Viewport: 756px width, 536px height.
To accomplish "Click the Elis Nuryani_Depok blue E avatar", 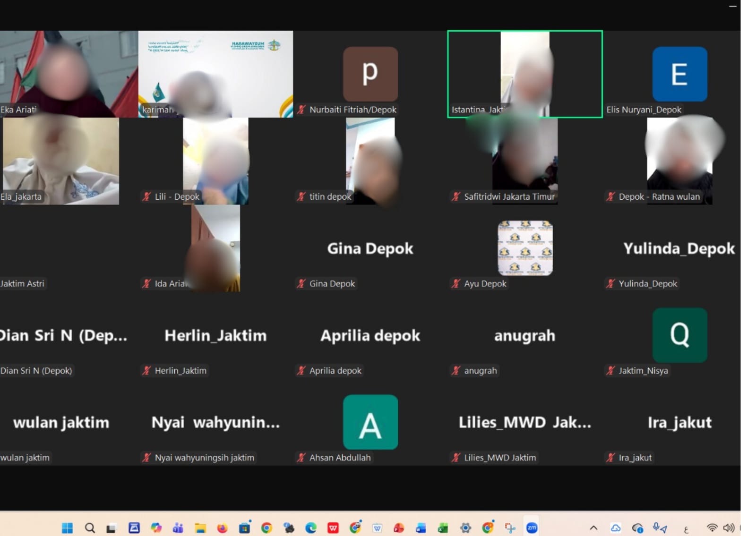I will (x=679, y=74).
